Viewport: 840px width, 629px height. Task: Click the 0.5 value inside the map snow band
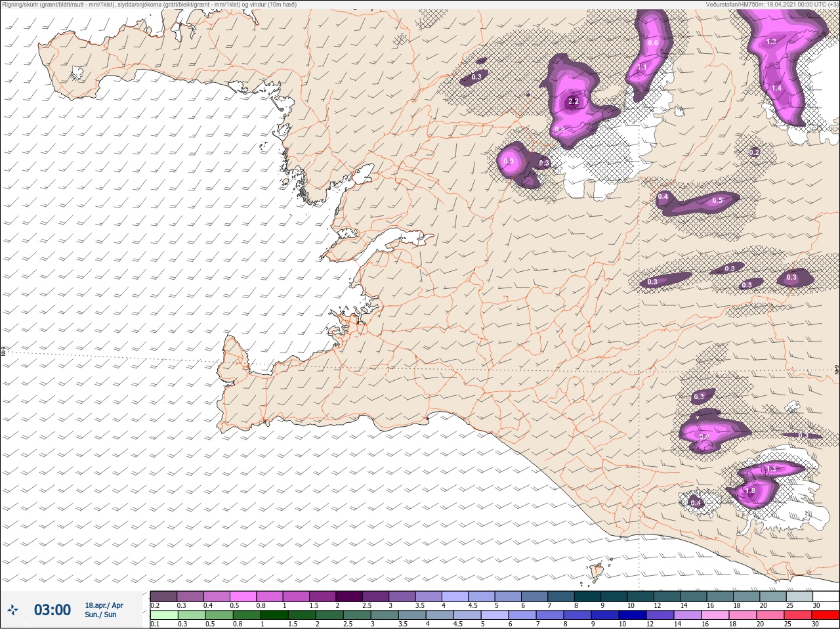coord(717,200)
